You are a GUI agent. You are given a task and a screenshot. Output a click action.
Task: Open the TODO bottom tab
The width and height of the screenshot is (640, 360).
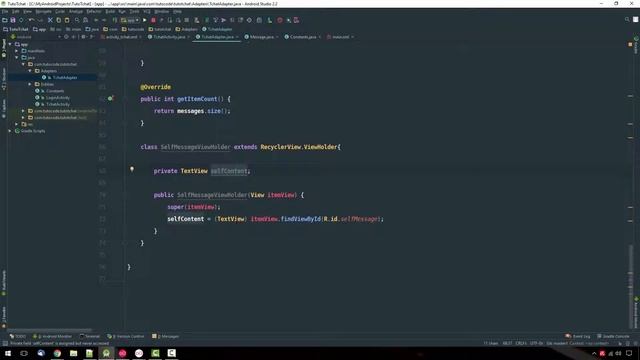click(18, 336)
